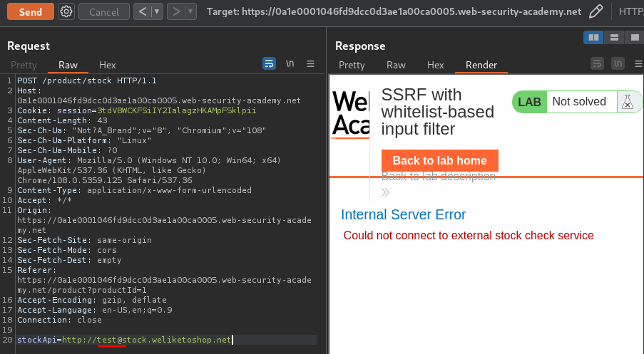
Task: Click the green LAB badge
Action: 529,102
